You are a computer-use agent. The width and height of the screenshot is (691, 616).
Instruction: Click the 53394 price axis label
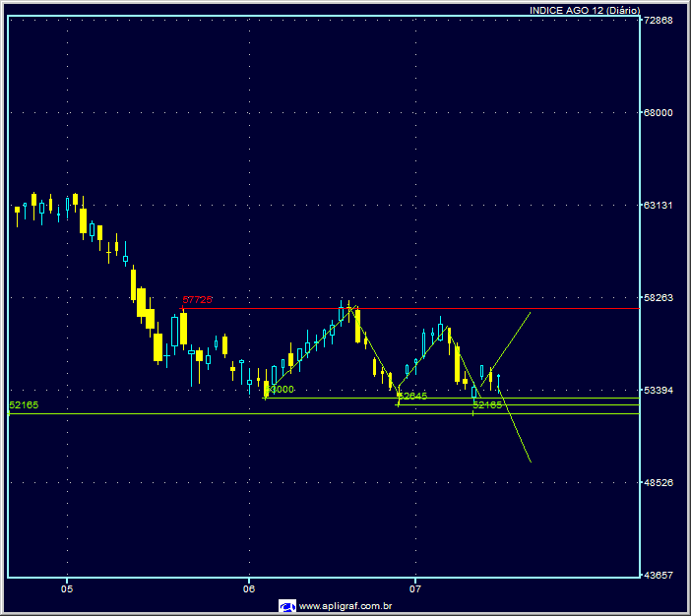pyautogui.click(x=659, y=391)
